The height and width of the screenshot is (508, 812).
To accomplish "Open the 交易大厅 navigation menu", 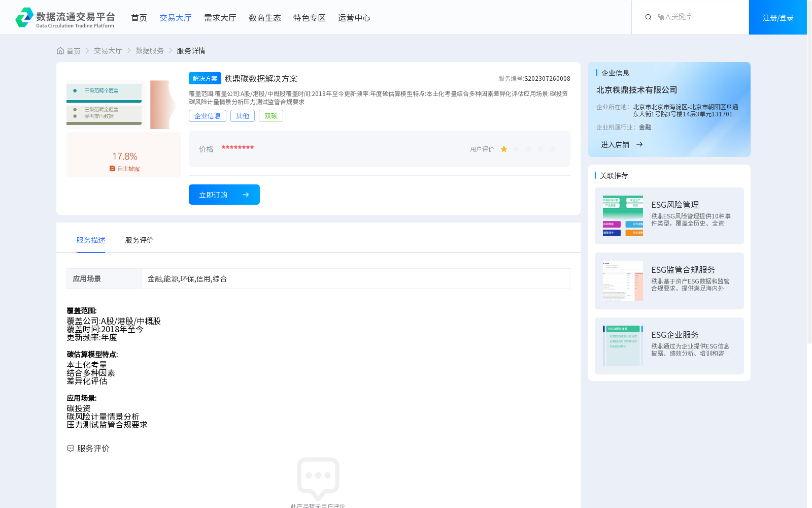I will point(176,18).
